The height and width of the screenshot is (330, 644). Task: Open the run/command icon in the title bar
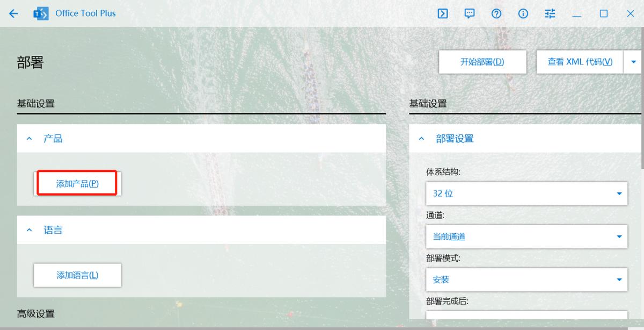[442, 13]
